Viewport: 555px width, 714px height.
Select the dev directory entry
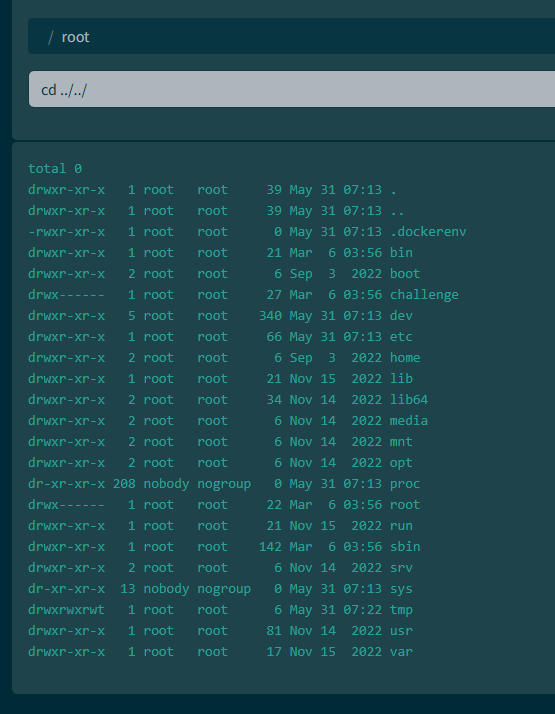click(x=401, y=316)
